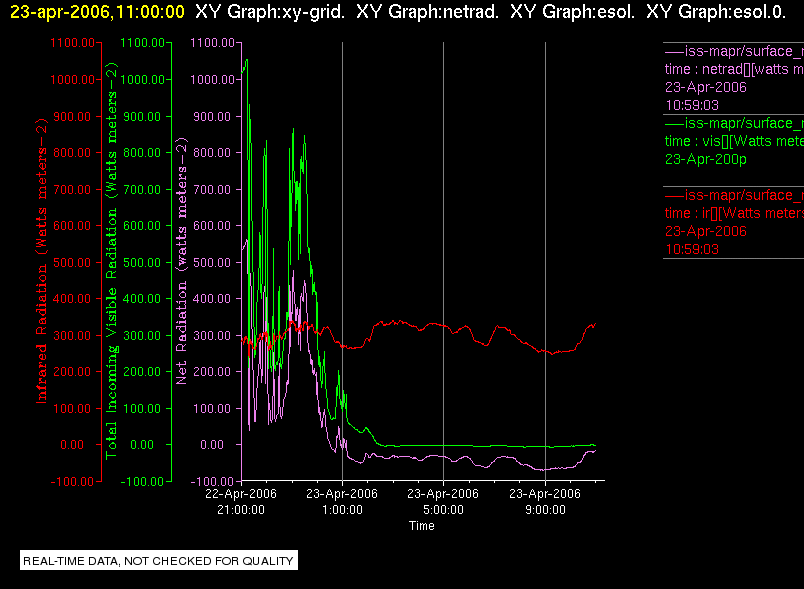Click the magenta 10:59:03 legend time
The width and height of the screenshot is (804, 589).
[692, 106]
